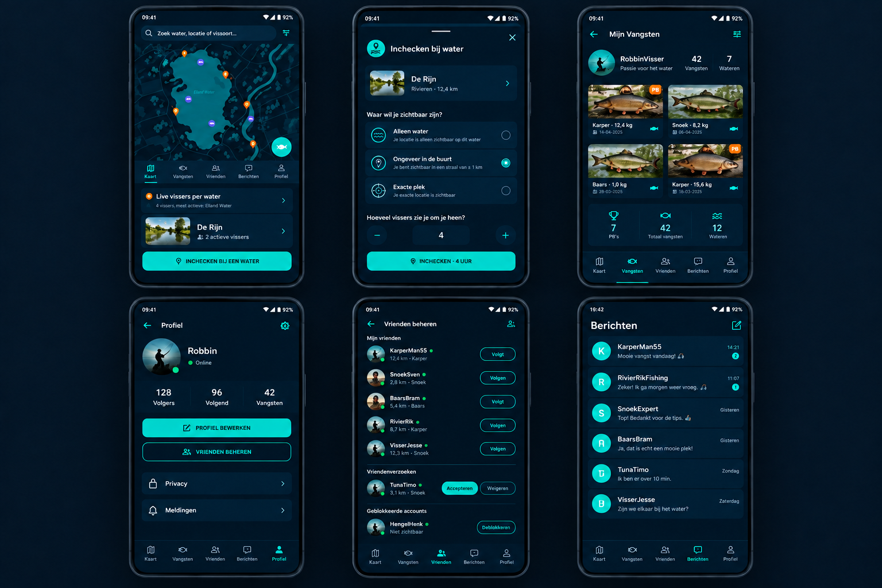Tap the Profiel bewerken button

click(217, 428)
